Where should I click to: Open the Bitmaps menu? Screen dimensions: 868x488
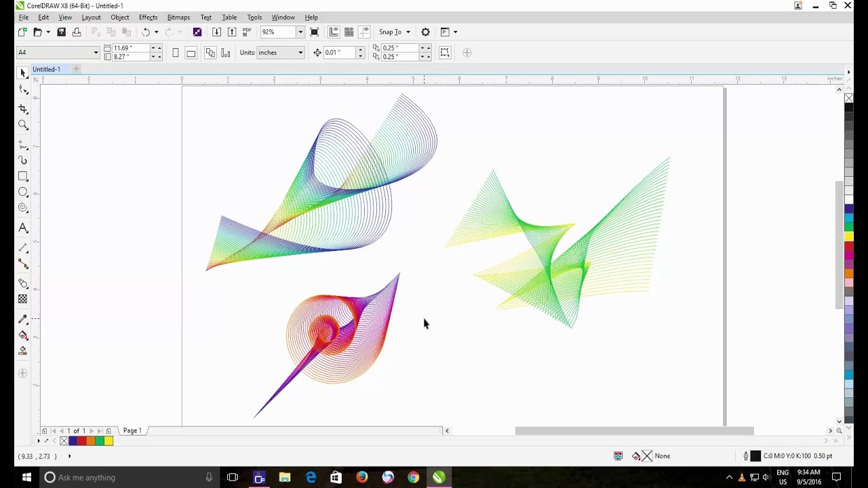(x=178, y=17)
